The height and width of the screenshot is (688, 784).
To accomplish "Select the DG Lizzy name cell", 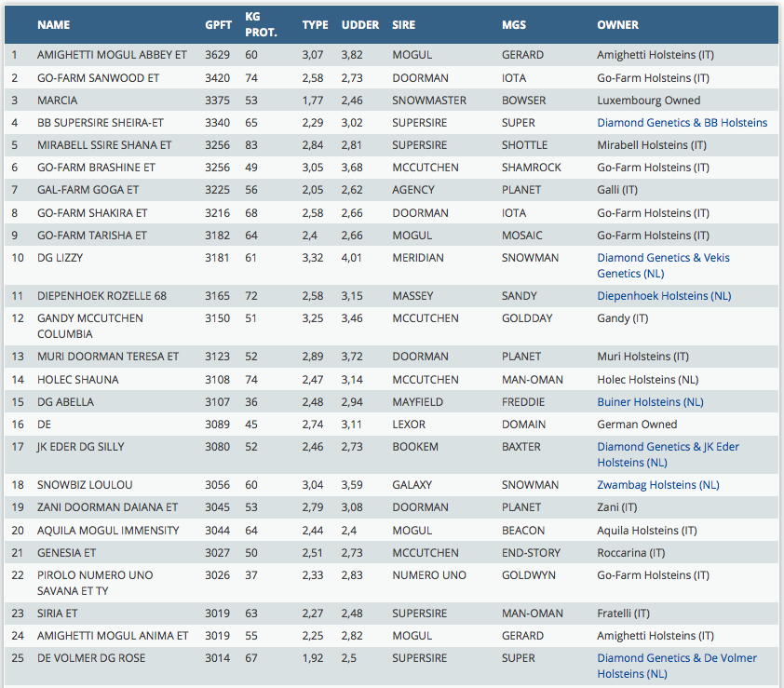I will click(x=59, y=258).
